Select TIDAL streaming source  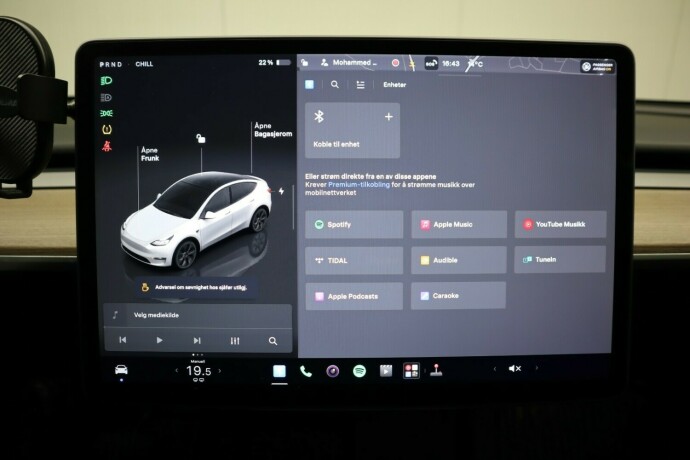pyautogui.click(x=354, y=261)
